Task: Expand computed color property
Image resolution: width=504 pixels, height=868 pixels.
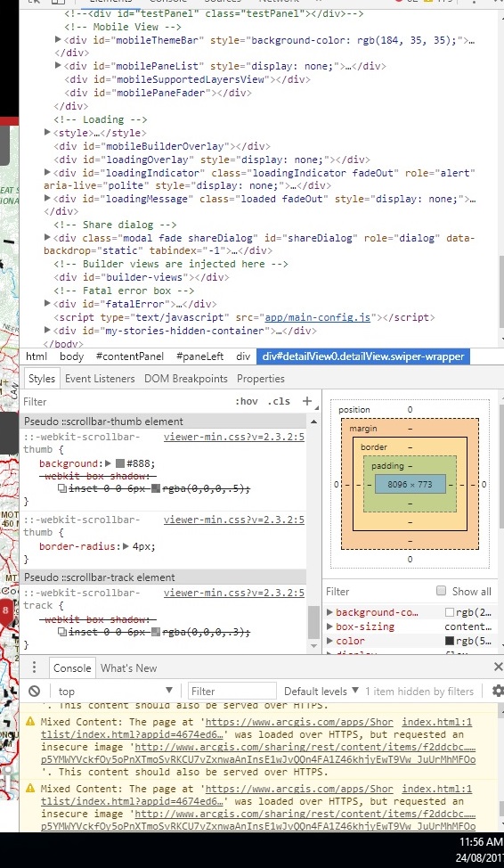Action: click(x=329, y=641)
